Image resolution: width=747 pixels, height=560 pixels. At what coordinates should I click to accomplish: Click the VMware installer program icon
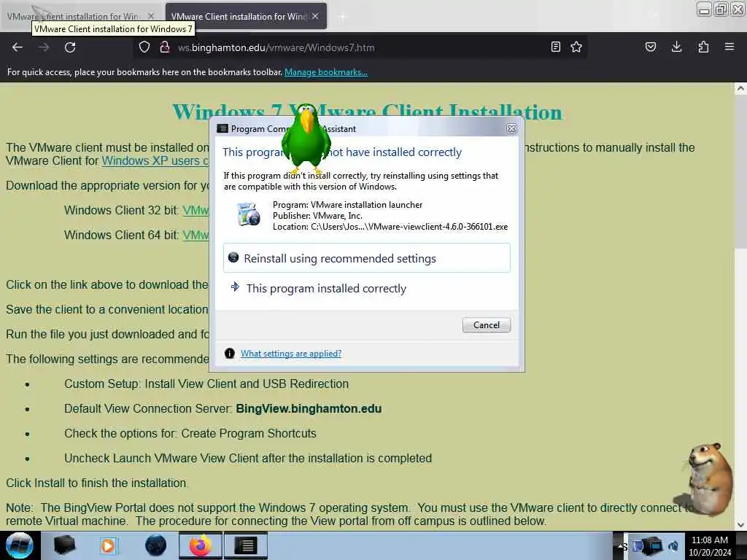click(x=249, y=214)
